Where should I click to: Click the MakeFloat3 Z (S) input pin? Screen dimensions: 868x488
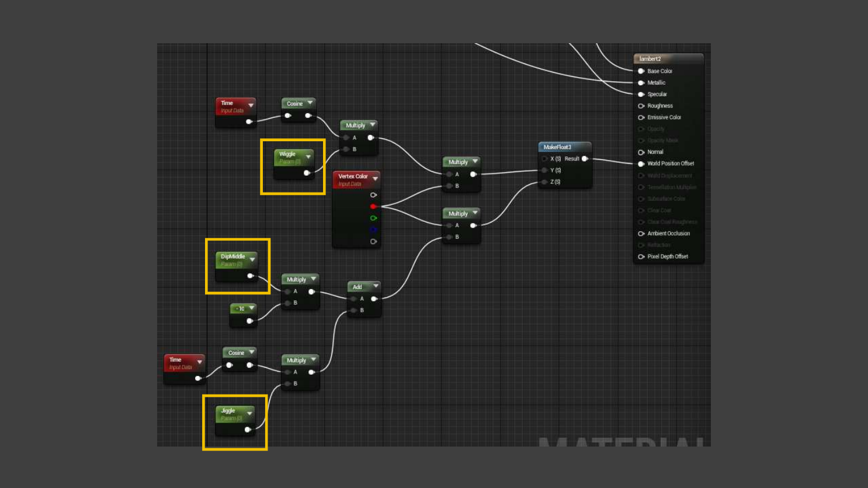click(x=544, y=182)
